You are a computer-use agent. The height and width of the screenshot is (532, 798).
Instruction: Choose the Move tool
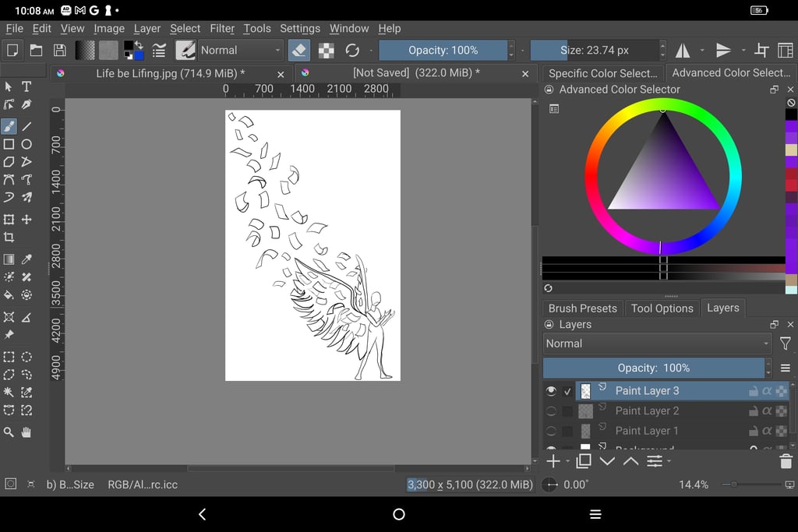click(x=26, y=220)
